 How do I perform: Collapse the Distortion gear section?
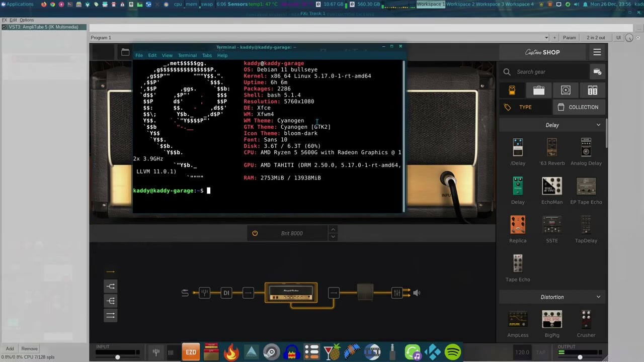coord(598,297)
